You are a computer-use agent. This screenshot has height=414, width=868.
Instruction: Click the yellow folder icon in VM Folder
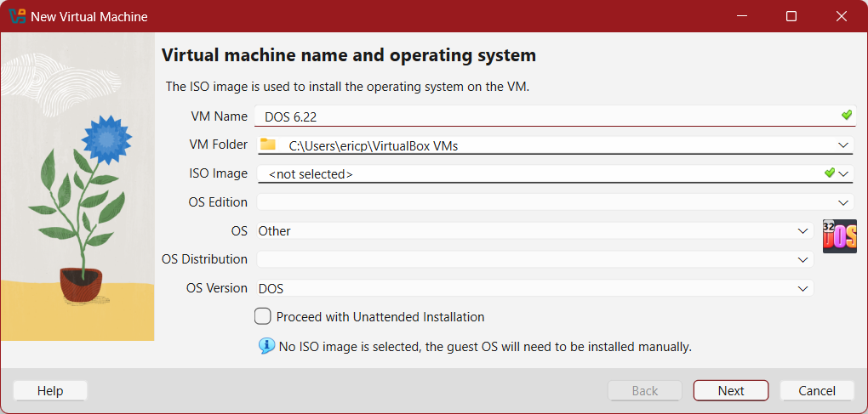click(x=268, y=145)
